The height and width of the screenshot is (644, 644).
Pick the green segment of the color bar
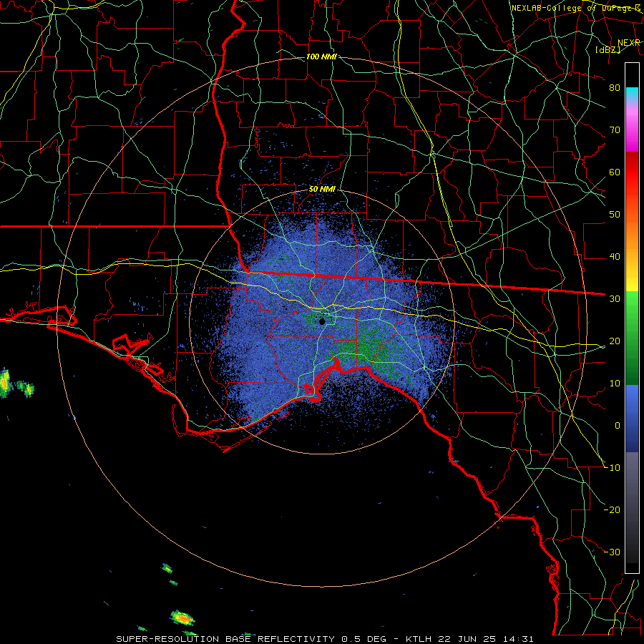click(632, 338)
